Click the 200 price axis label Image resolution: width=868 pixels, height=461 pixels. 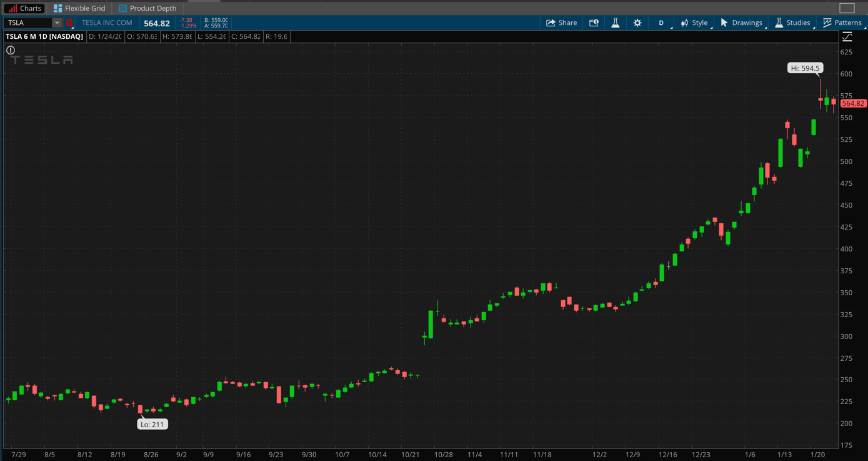click(846, 423)
